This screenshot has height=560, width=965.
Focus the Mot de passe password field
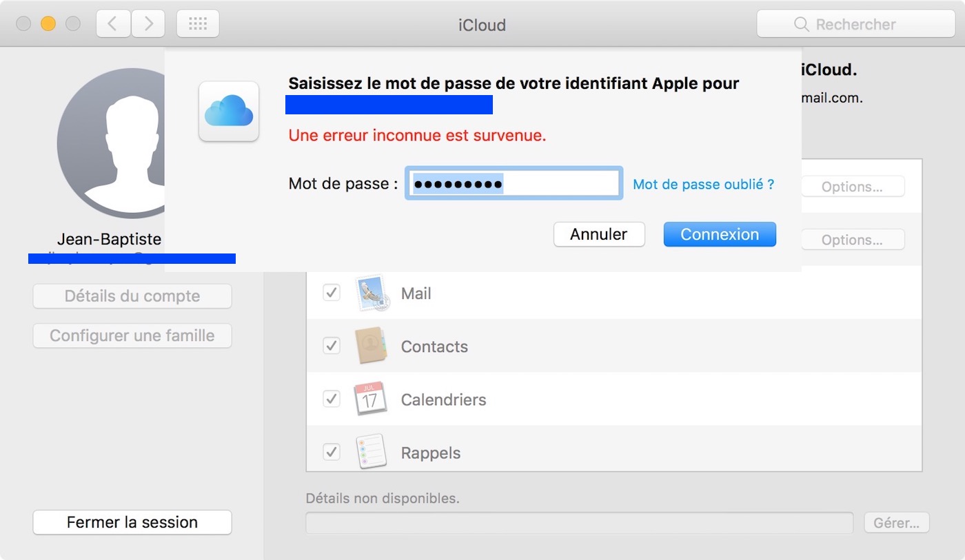(514, 183)
